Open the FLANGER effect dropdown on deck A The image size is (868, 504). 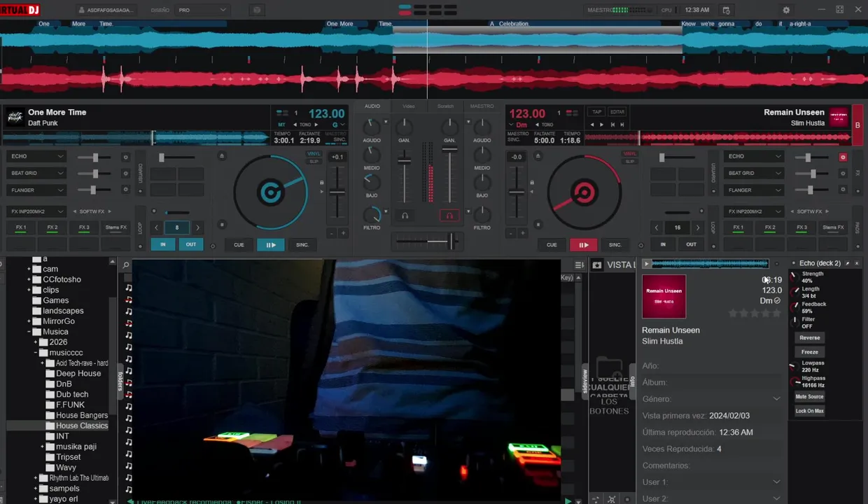coord(36,190)
